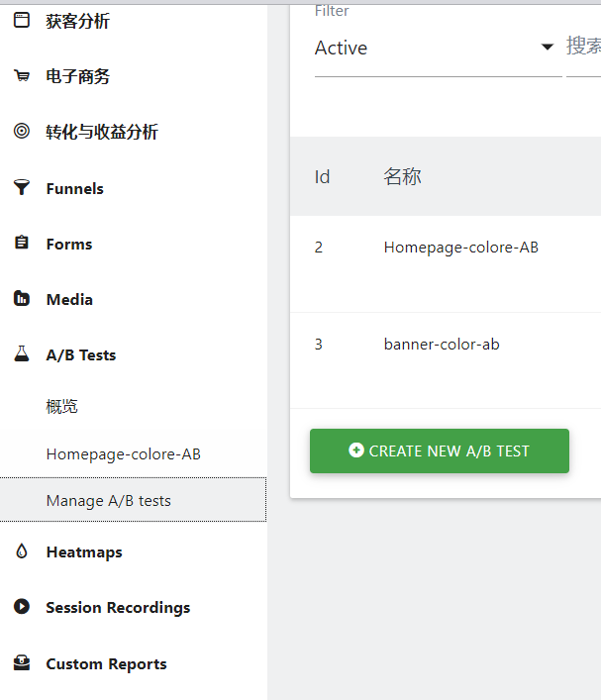The width and height of the screenshot is (601, 700).
Task: Click the briefcase icon for Custom Reports
Action: pos(22,663)
